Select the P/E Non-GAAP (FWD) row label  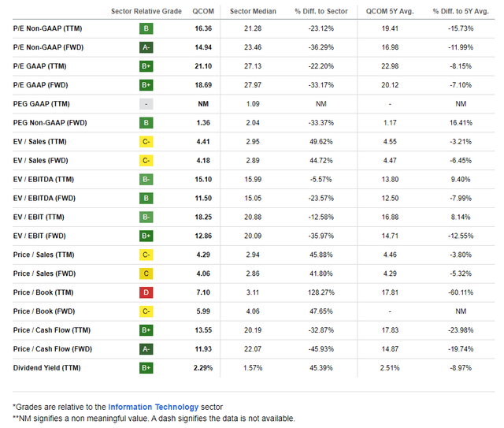[48, 47]
